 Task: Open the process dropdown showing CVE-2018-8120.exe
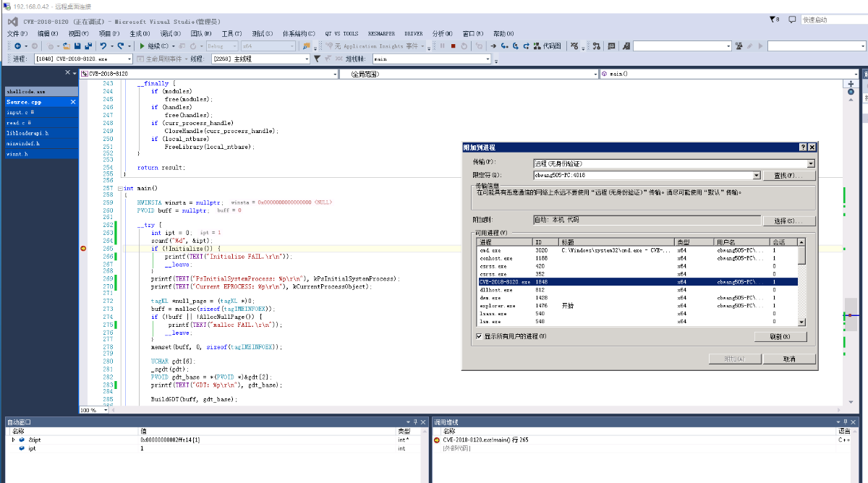pos(129,59)
